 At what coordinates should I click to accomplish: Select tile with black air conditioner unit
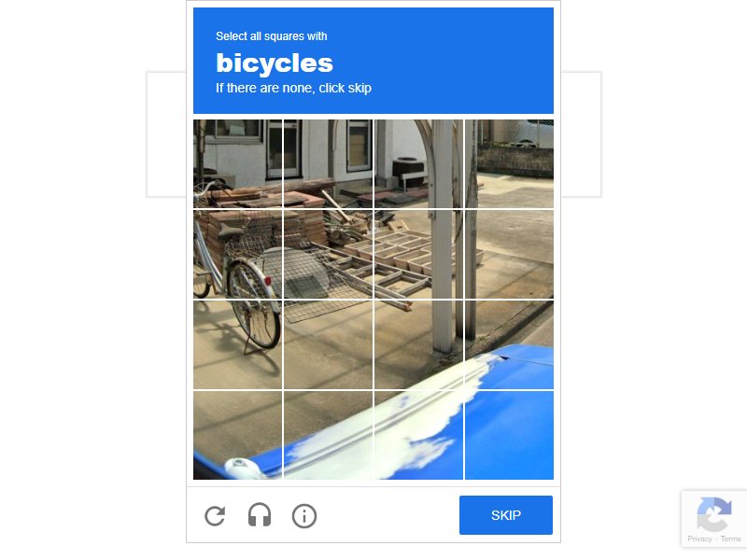click(418, 164)
